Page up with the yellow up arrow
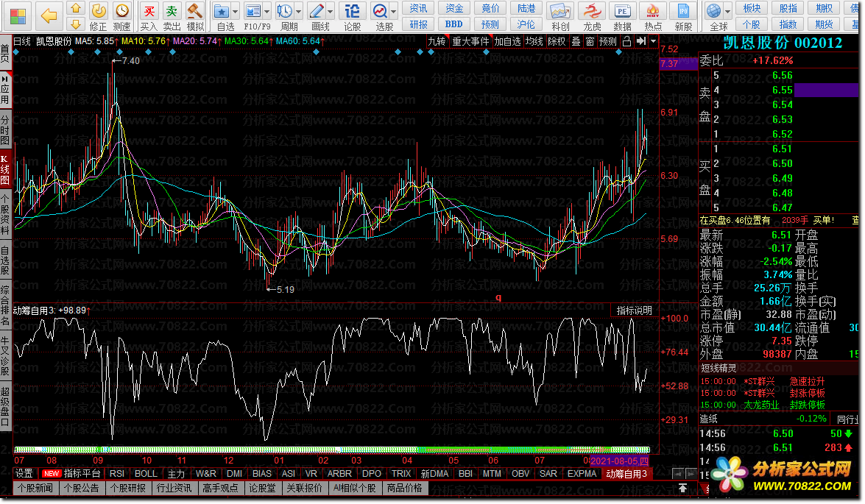This screenshot has height=504, width=865. point(76,8)
